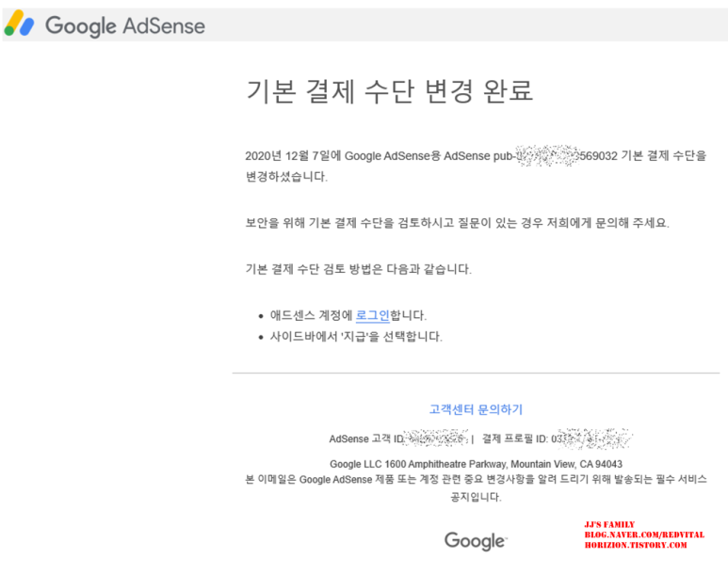The image size is (728, 574).
Task: Click the Google logo in the footer
Action: 476,541
